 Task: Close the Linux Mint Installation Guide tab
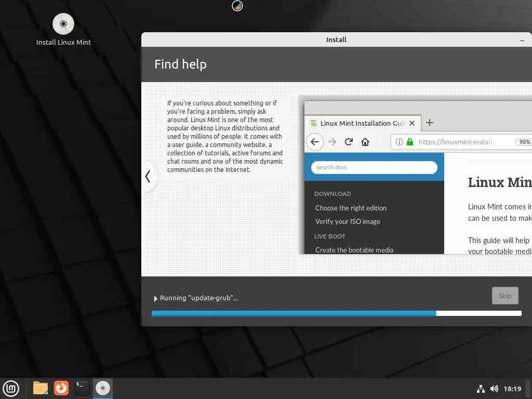click(x=412, y=123)
